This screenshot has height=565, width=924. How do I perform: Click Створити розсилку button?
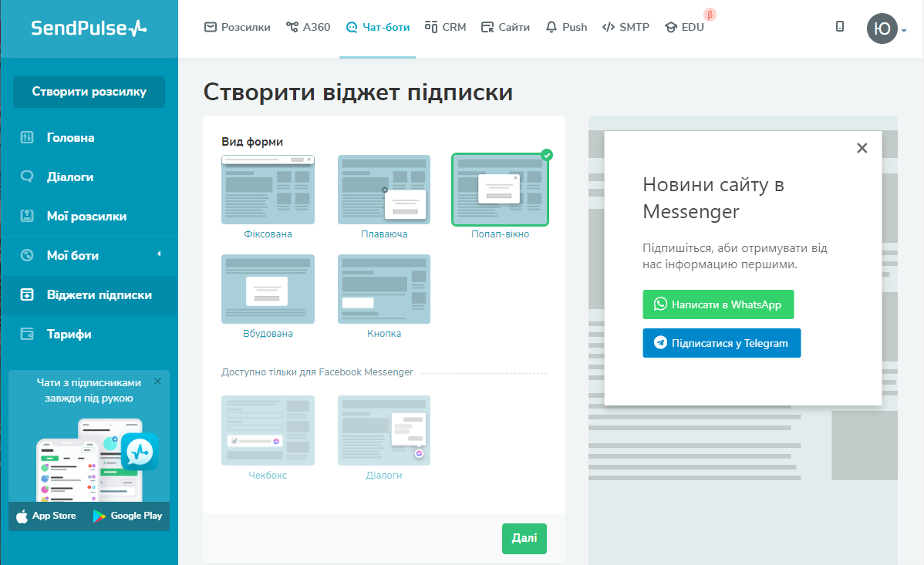click(89, 92)
